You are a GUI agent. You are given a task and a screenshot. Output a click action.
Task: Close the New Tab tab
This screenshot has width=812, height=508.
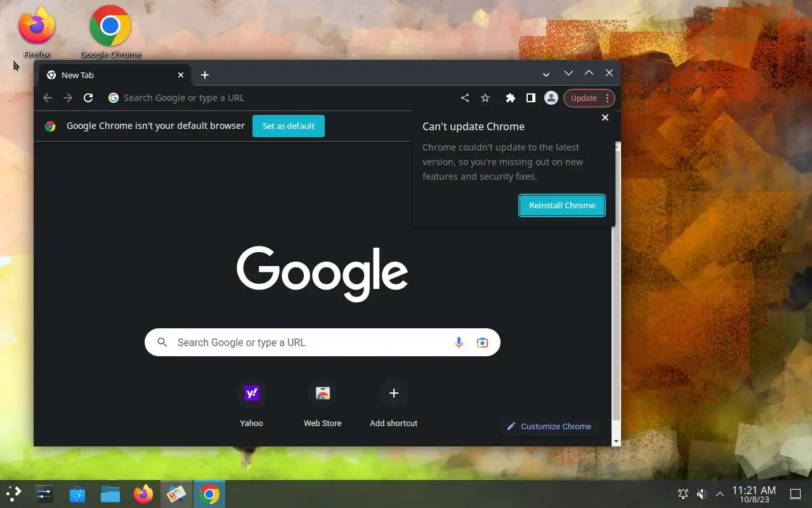(x=181, y=75)
